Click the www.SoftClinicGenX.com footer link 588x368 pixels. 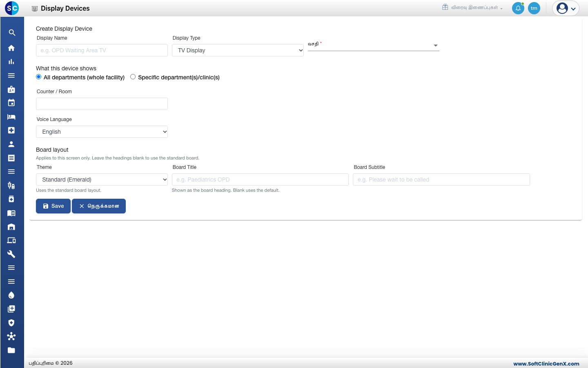coord(546,364)
